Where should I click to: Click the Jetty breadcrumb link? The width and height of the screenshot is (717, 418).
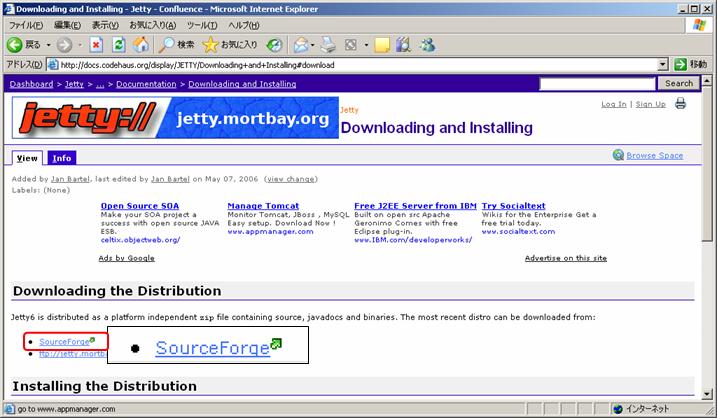(74, 84)
